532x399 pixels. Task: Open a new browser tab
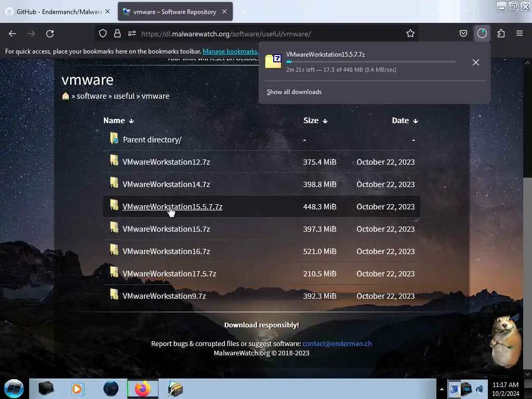point(244,11)
